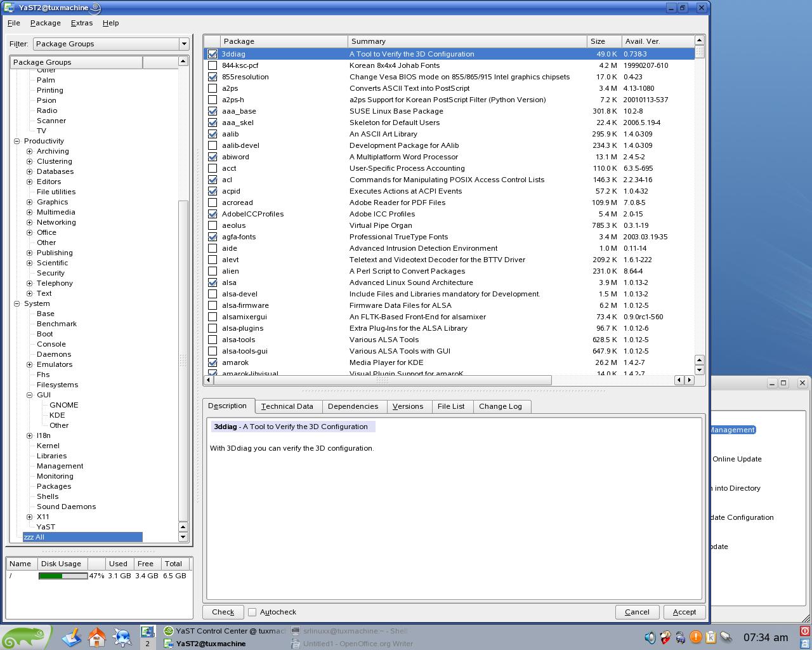Sort by the Avail. Ver. column header
Image resolution: width=812 pixels, height=650 pixels.
[x=658, y=41]
